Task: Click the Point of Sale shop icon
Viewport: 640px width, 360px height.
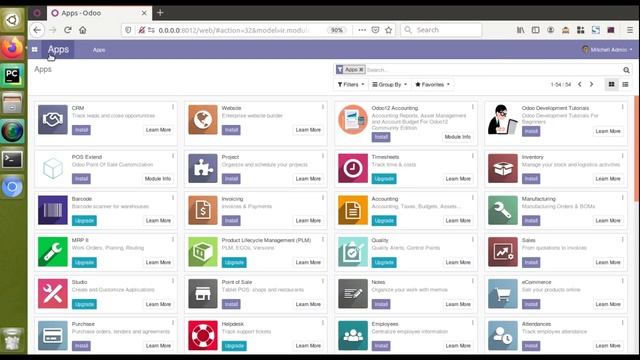Action: pos(203,294)
